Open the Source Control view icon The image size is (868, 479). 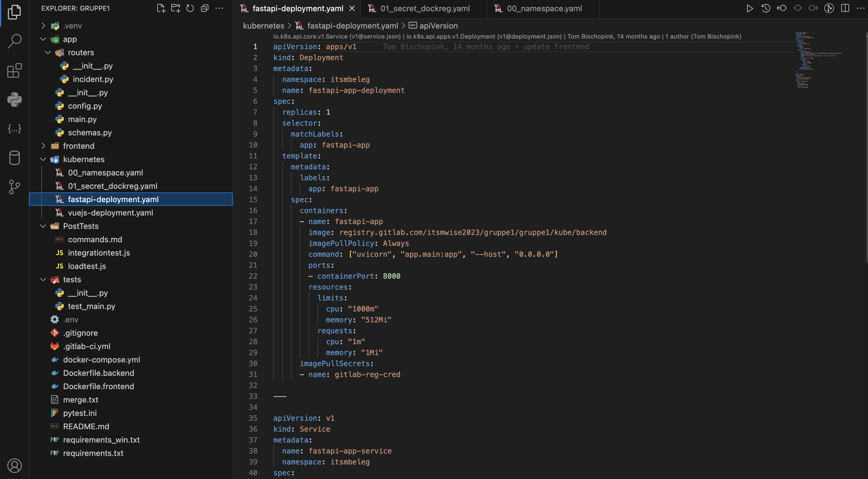(14, 187)
